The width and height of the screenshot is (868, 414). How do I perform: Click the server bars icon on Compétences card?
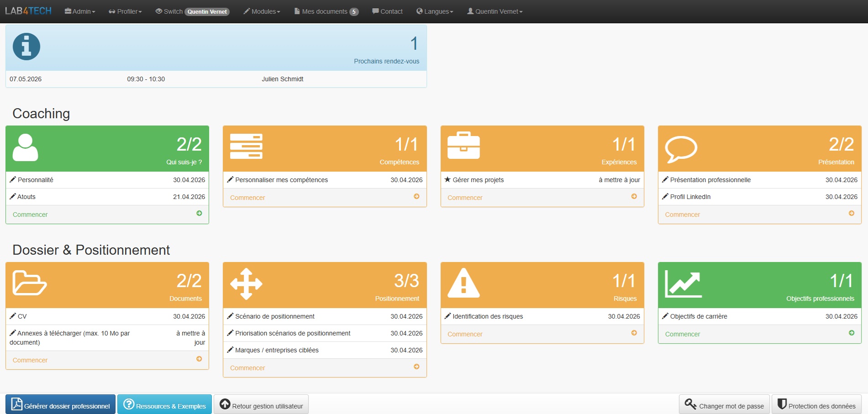[246, 147]
